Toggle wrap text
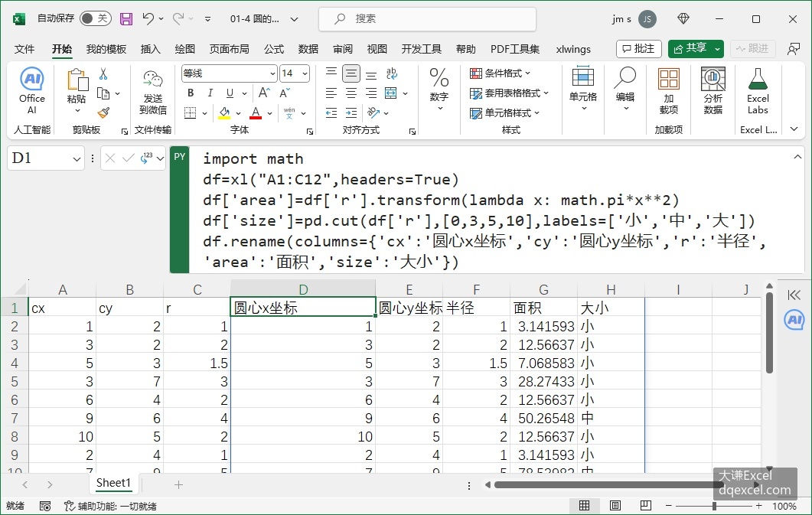 (x=392, y=73)
